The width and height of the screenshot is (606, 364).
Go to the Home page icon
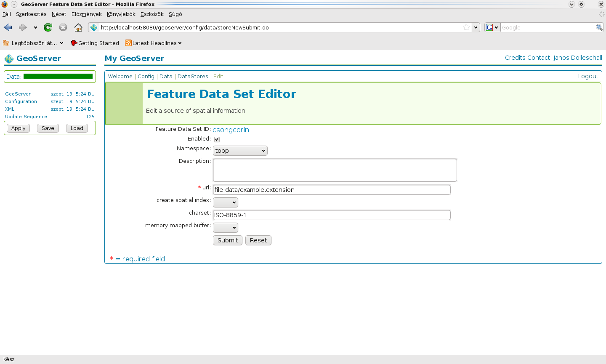pyautogui.click(x=78, y=27)
